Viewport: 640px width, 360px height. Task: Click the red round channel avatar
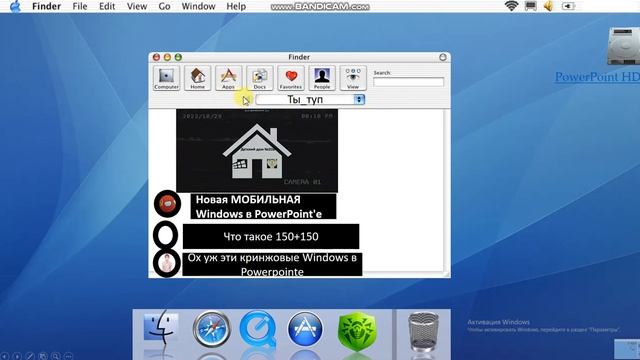167,204
